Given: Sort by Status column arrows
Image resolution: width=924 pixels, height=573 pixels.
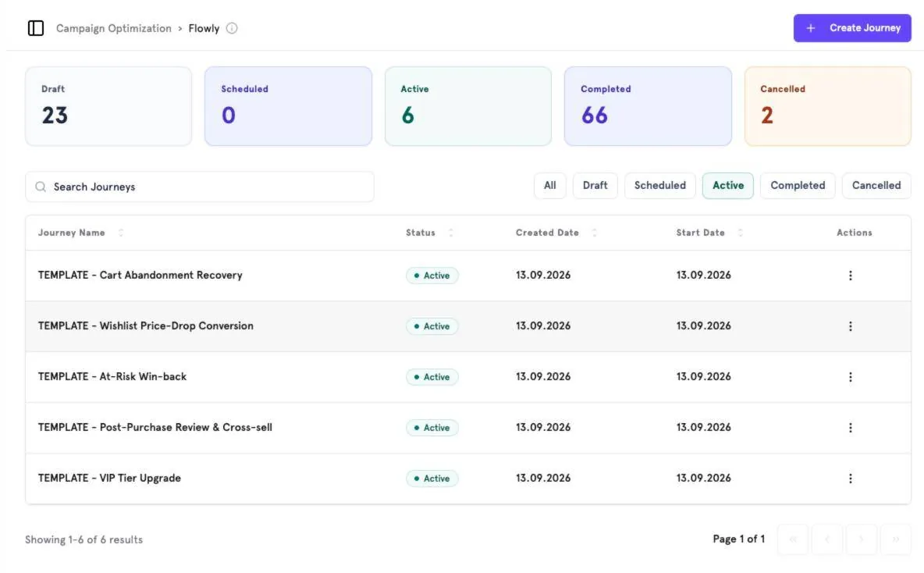Looking at the screenshot, I should (451, 233).
